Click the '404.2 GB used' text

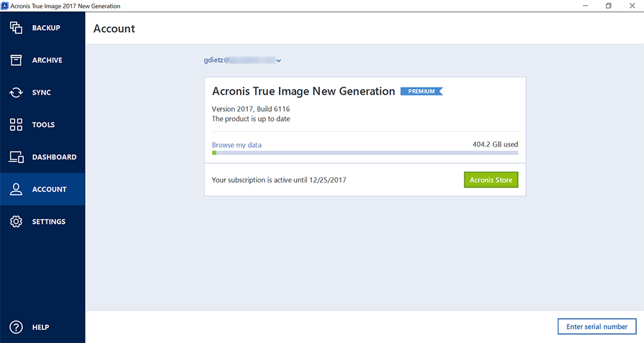pos(495,144)
